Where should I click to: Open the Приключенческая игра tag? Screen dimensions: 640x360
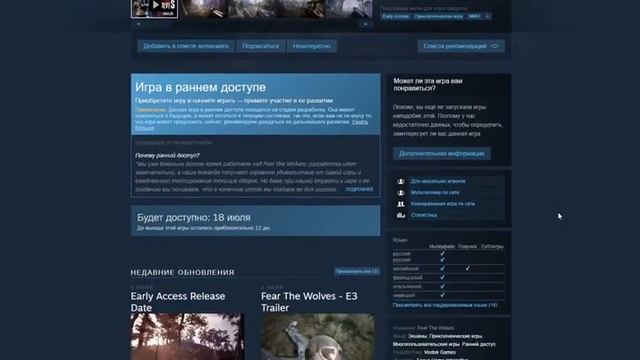click(x=438, y=16)
